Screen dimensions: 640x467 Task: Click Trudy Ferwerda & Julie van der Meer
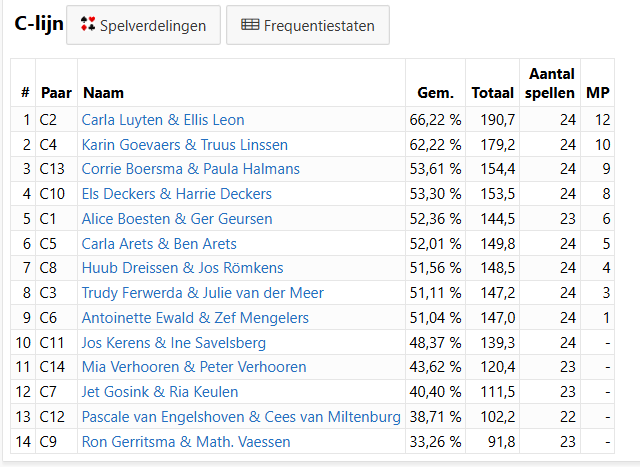click(x=202, y=293)
